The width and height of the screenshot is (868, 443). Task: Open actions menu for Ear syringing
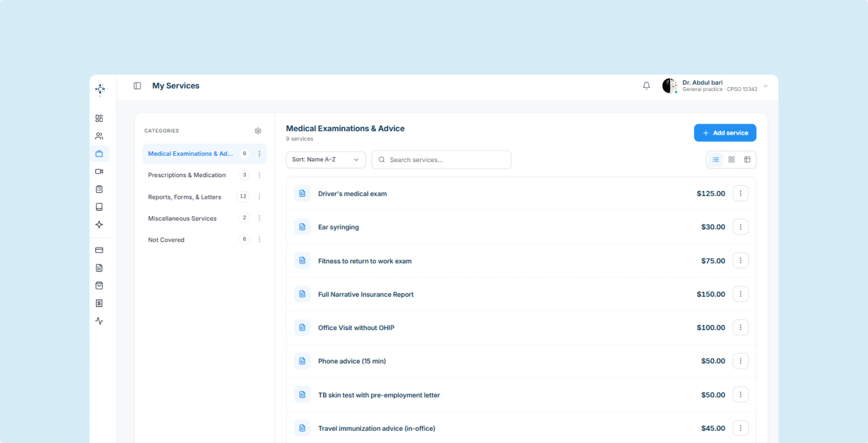tap(740, 227)
